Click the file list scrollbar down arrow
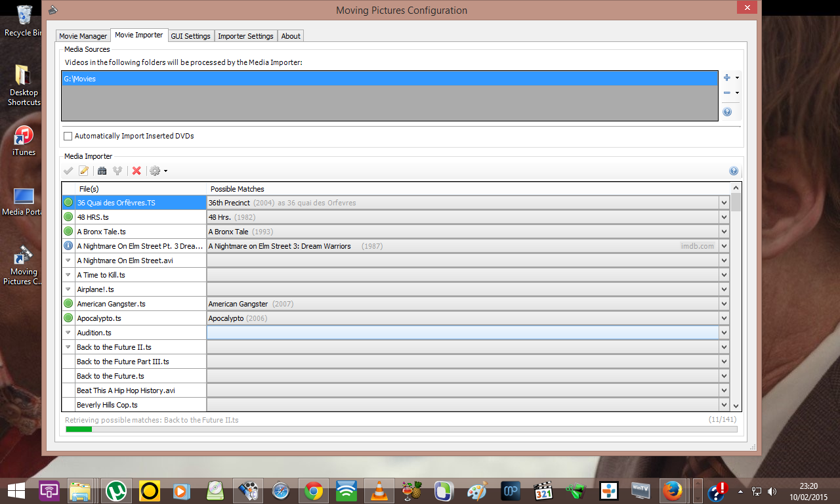The image size is (840, 504). click(736, 406)
